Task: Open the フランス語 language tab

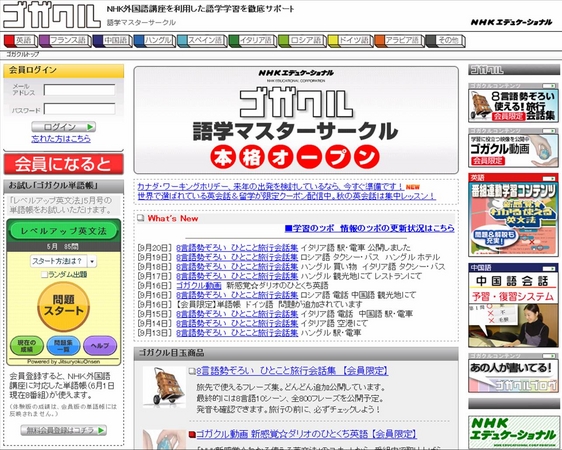Action: (x=65, y=41)
